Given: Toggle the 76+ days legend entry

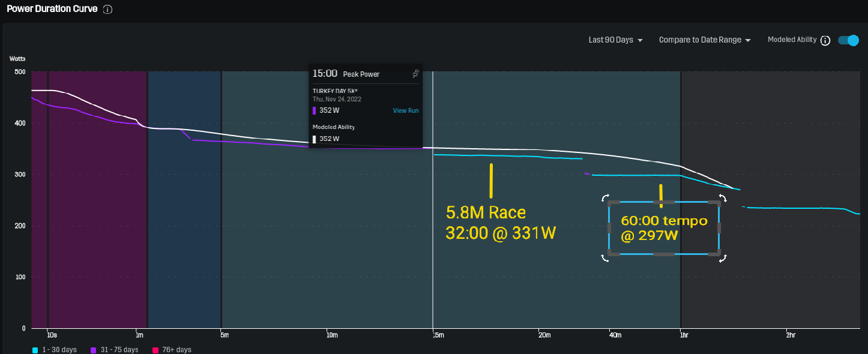Looking at the screenshot, I should 171,349.
